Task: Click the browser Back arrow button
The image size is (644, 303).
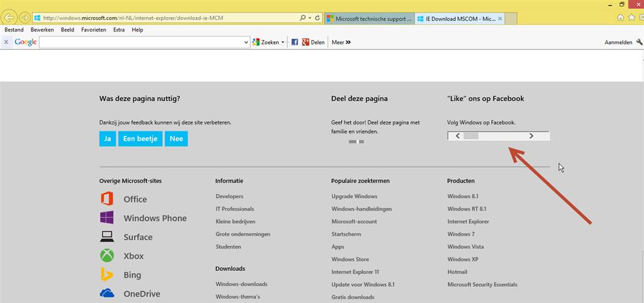Action: tap(10, 18)
